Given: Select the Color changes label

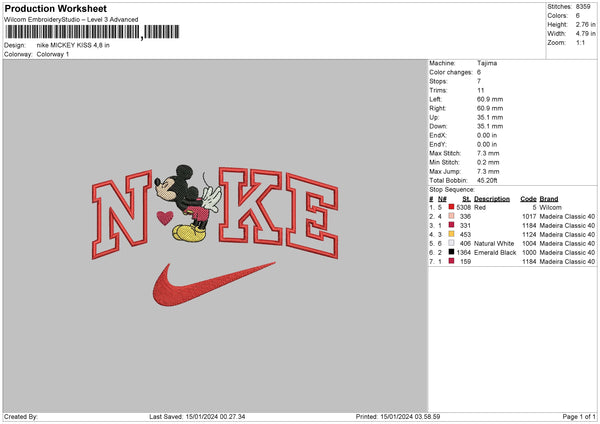Looking at the screenshot, I should pyautogui.click(x=451, y=72).
